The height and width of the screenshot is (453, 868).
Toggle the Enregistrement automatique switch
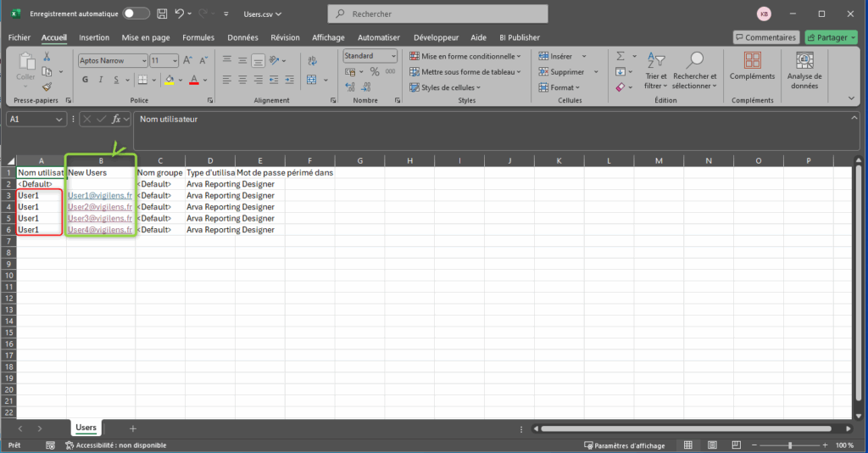[x=136, y=14]
